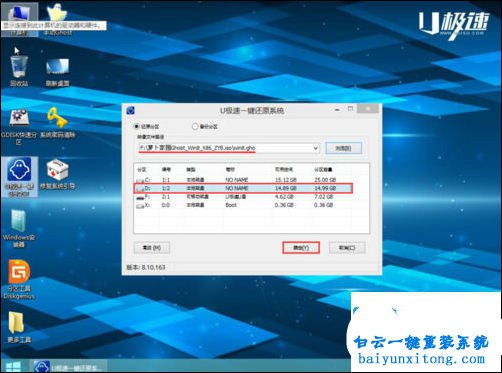The width and height of the screenshot is (502, 373).
Task: Click the "25.00 GB" capacity cell
Action: pyautogui.click(x=325, y=180)
